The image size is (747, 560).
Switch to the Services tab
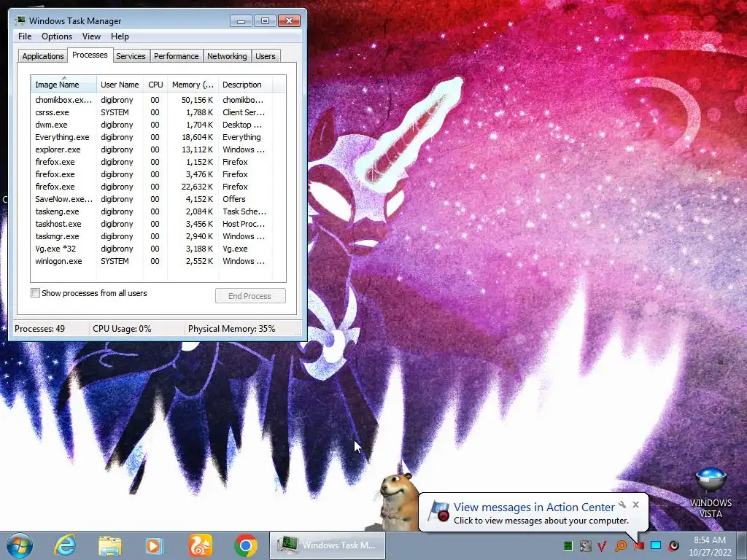click(131, 56)
